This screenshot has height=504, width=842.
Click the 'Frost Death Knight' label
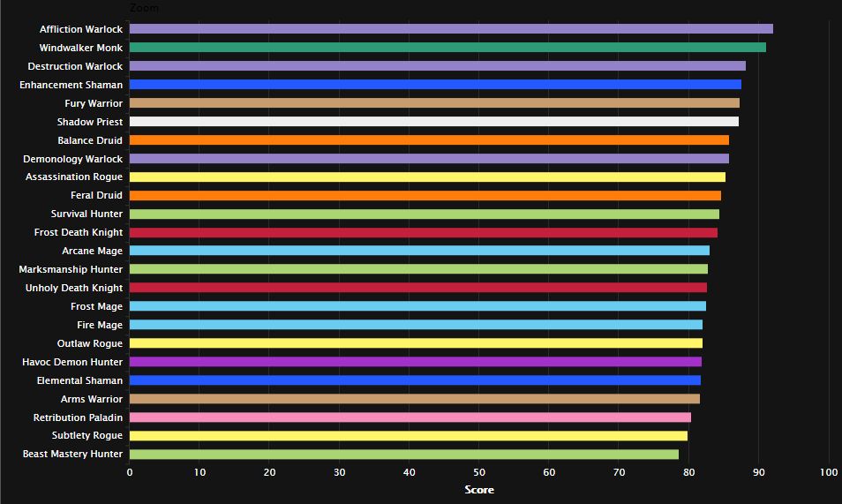coord(79,233)
